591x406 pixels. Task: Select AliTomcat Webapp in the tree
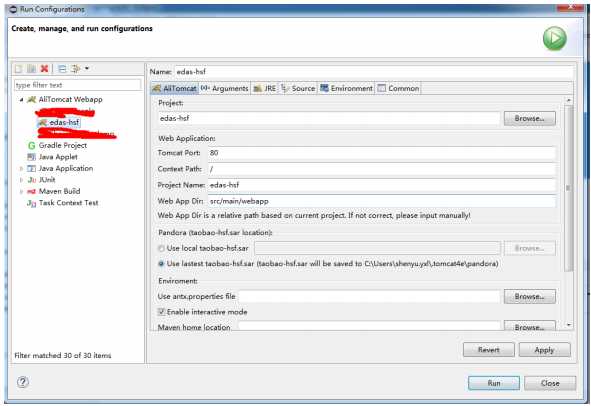[x=70, y=100]
